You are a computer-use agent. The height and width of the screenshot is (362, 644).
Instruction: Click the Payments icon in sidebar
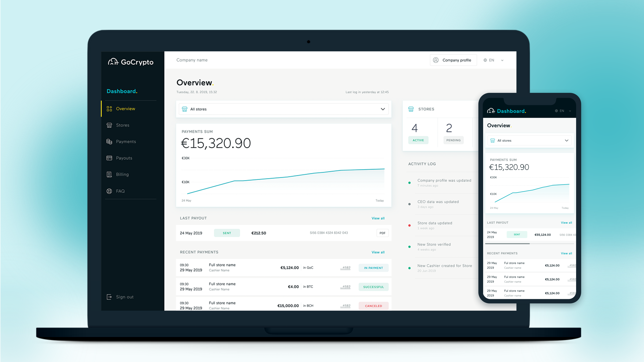click(109, 141)
